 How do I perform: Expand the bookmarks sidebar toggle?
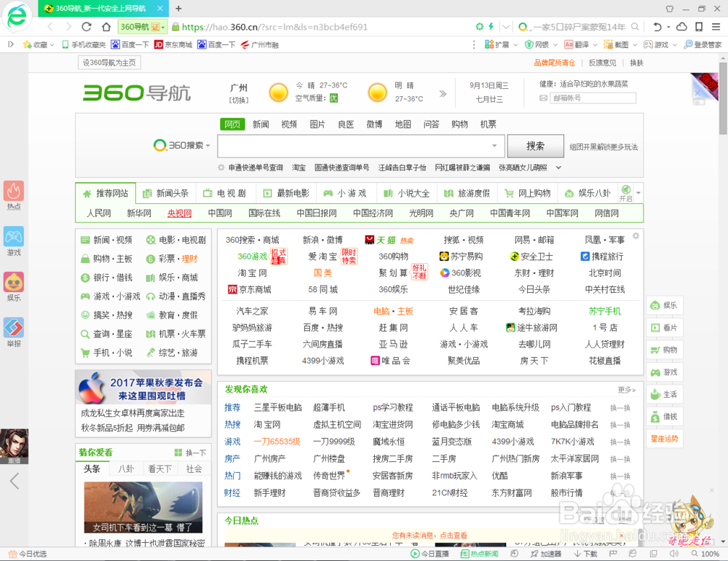click(x=11, y=44)
